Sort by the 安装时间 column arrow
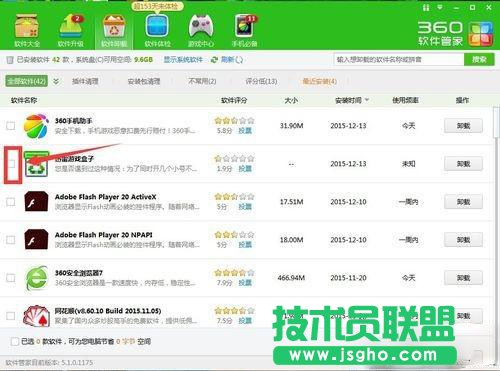500x371 pixels. pyautogui.click(x=367, y=100)
